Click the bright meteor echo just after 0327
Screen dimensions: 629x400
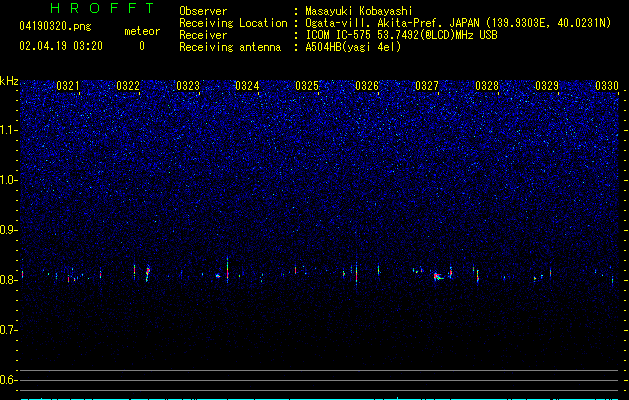click(x=437, y=276)
